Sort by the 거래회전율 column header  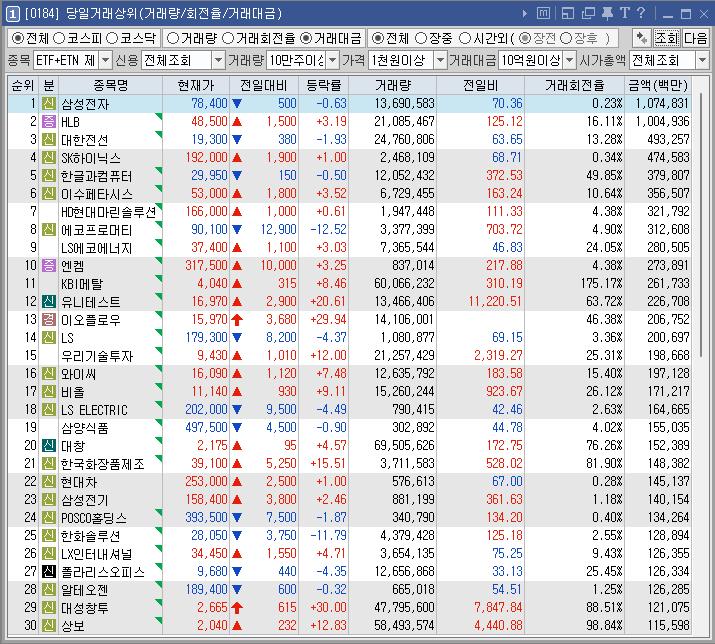point(574,85)
